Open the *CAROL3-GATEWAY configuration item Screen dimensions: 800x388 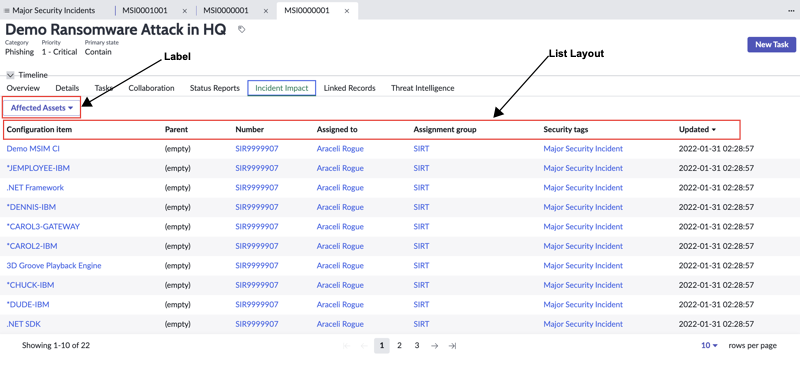tap(43, 226)
